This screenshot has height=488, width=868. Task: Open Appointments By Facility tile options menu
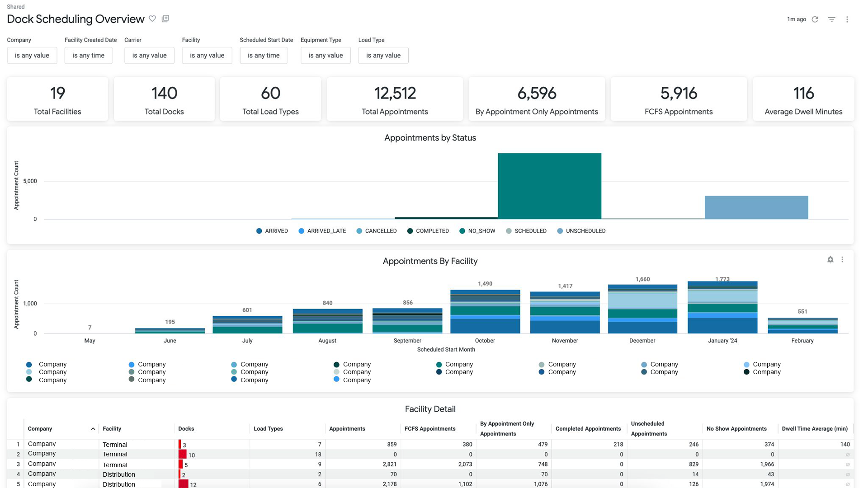pos(842,259)
